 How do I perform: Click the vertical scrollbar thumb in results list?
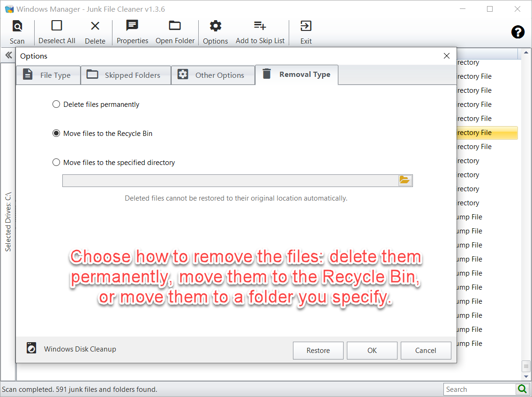pyautogui.click(x=526, y=366)
